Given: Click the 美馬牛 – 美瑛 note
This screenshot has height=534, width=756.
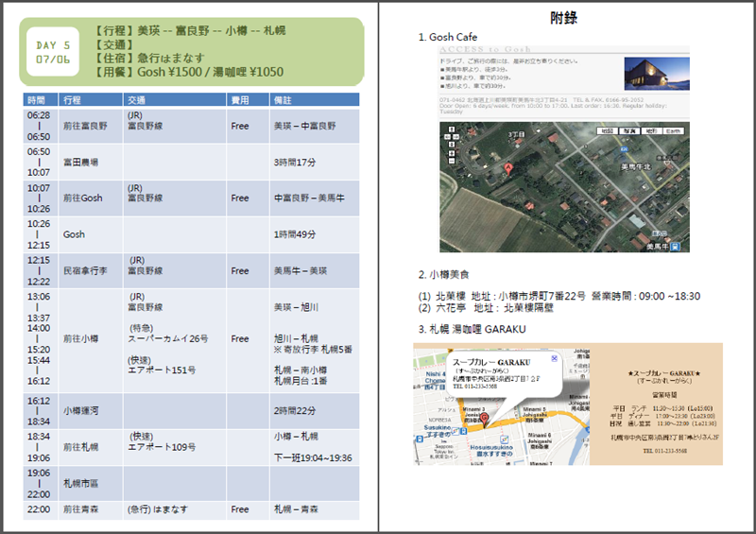Looking at the screenshot, I should click(x=301, y=270).
